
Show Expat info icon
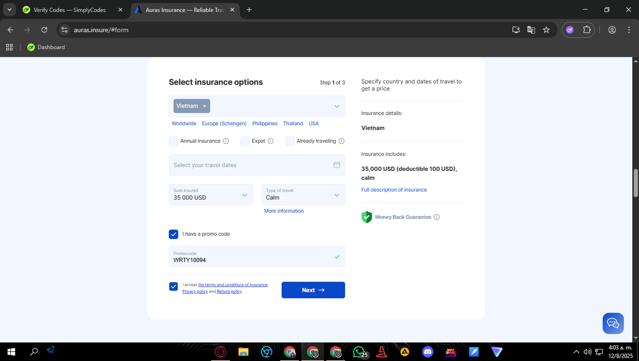point(271,141)
